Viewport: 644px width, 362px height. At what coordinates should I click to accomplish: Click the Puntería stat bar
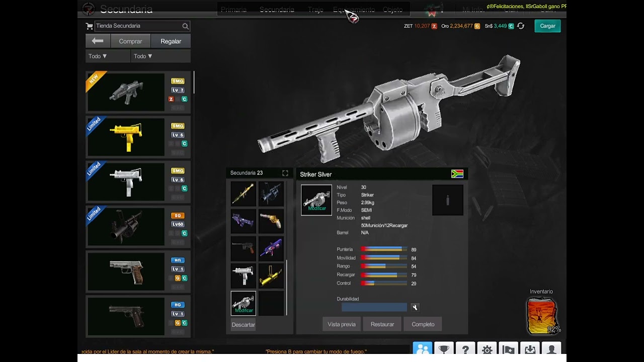point(384,249)
